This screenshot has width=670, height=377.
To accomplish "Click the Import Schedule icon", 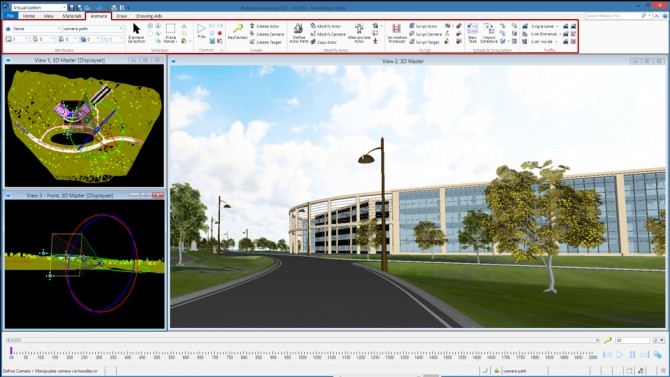I will tap(488, 33).
